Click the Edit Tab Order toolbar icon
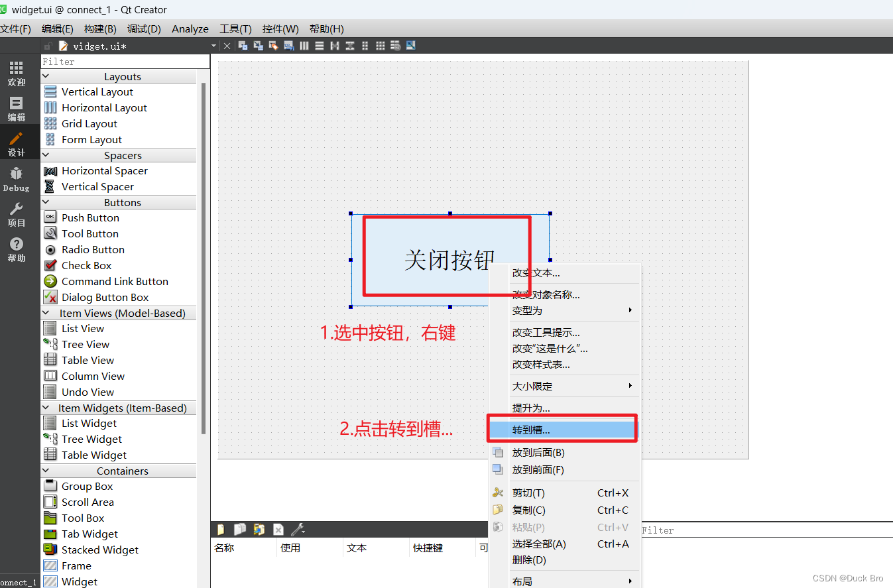The height and width of the screenshot is (588, 893). 288,46
